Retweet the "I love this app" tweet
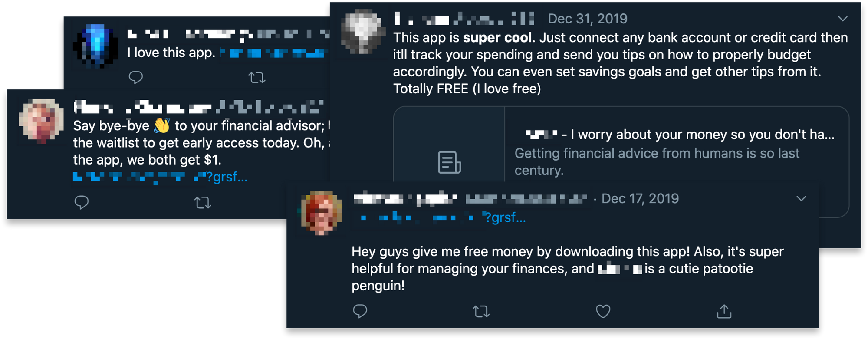Screen dimensions: 868x339 pyautogui.click(x=257, y=78)
